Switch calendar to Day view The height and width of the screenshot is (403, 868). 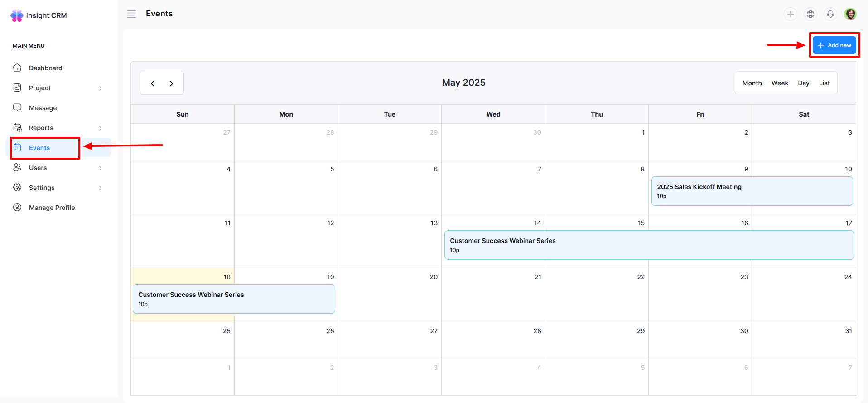coord(803,83)
